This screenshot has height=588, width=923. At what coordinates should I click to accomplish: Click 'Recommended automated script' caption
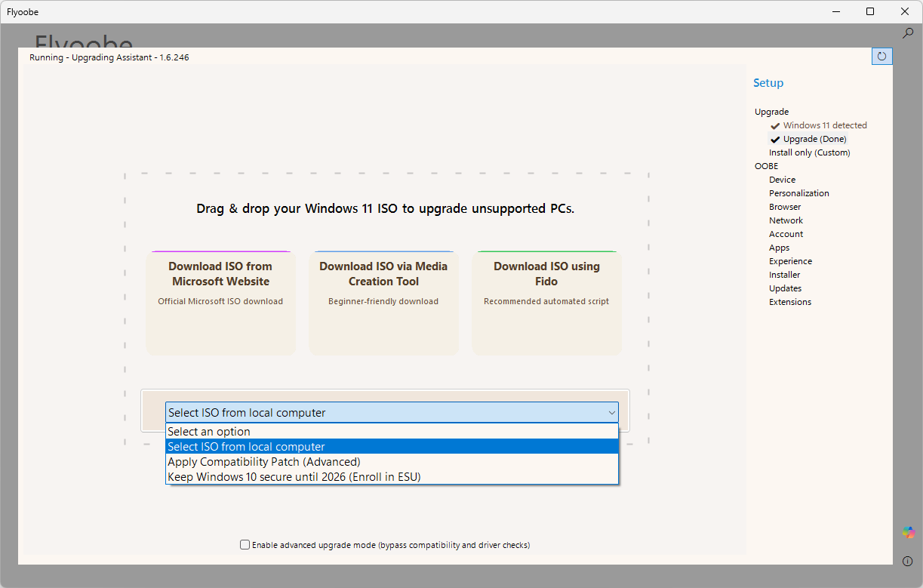click(x=546, y=301)
